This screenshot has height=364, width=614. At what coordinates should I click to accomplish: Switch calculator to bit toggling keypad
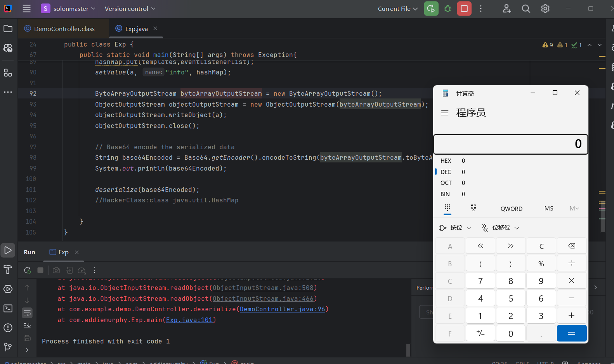(x=474, y=208)
